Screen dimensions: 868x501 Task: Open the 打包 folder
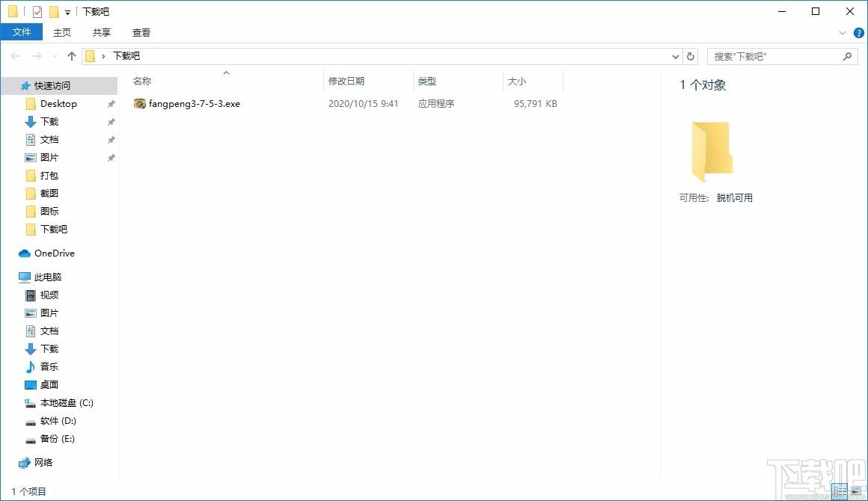49,175
